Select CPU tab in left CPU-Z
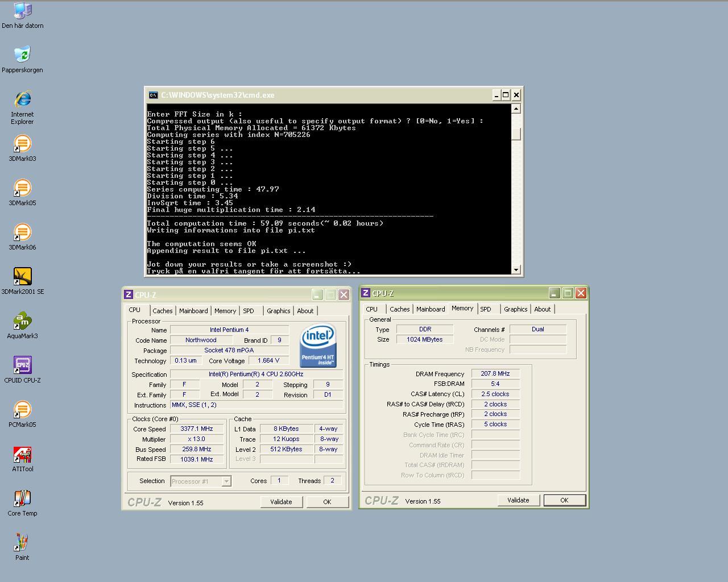The image size is (728, 582). click(135, 310)
